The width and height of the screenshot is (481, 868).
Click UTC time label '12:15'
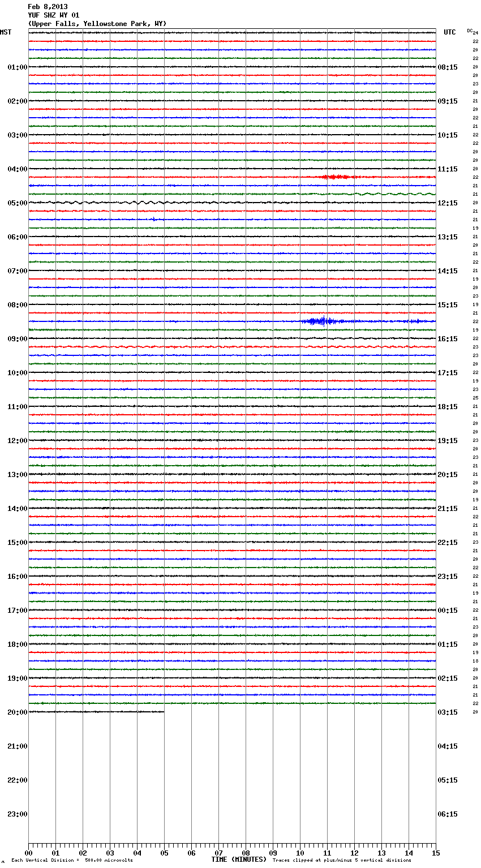(x=448, y=203)
